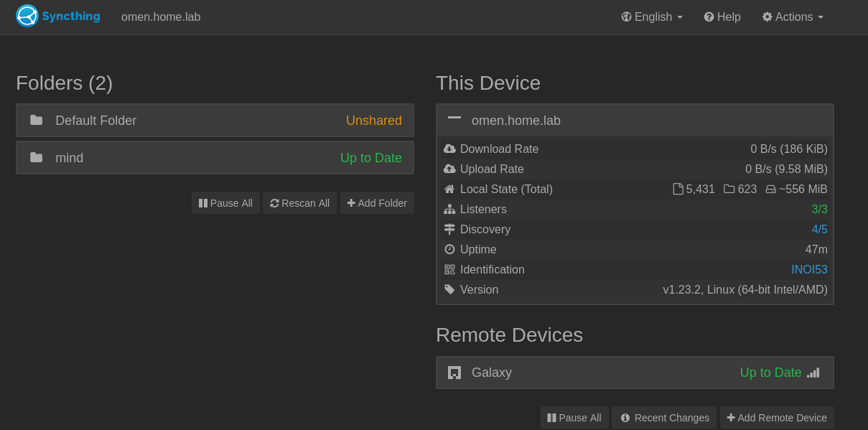Click the Default Folder folder icon
The image size is (868, 430).
(x=36, y=121)
